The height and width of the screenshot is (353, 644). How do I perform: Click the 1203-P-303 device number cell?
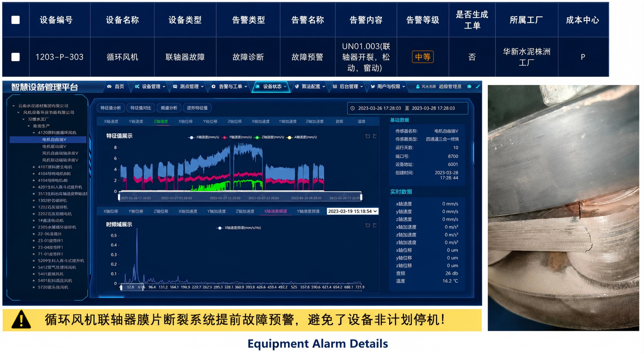[59, 57]
